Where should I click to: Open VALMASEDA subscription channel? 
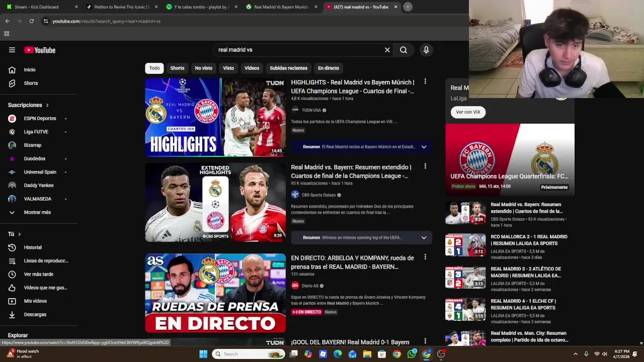(38, 199)
